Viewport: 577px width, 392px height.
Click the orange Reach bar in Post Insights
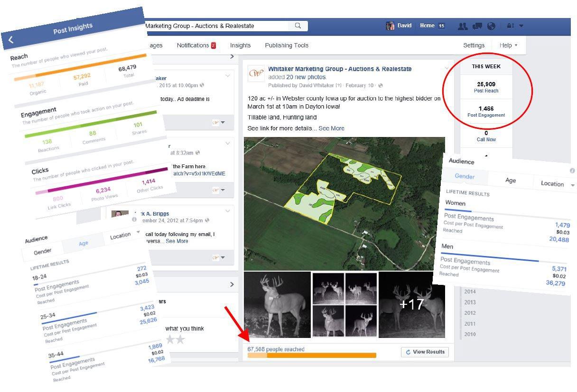(81, 68)
